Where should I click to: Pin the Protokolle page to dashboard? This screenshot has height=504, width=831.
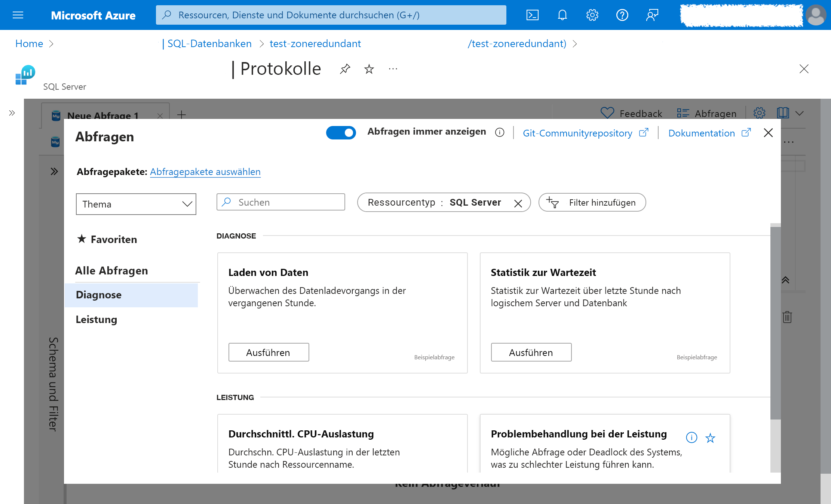(x=345, y=69)
